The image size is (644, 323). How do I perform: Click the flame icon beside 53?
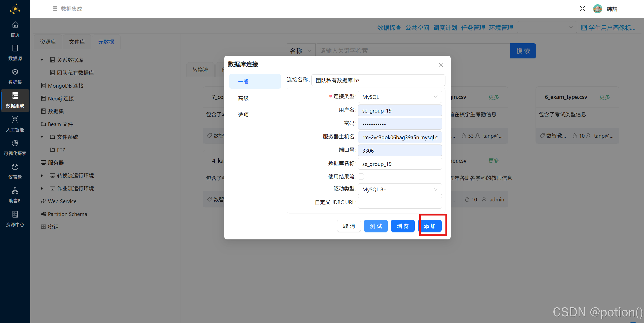(464, 136)
